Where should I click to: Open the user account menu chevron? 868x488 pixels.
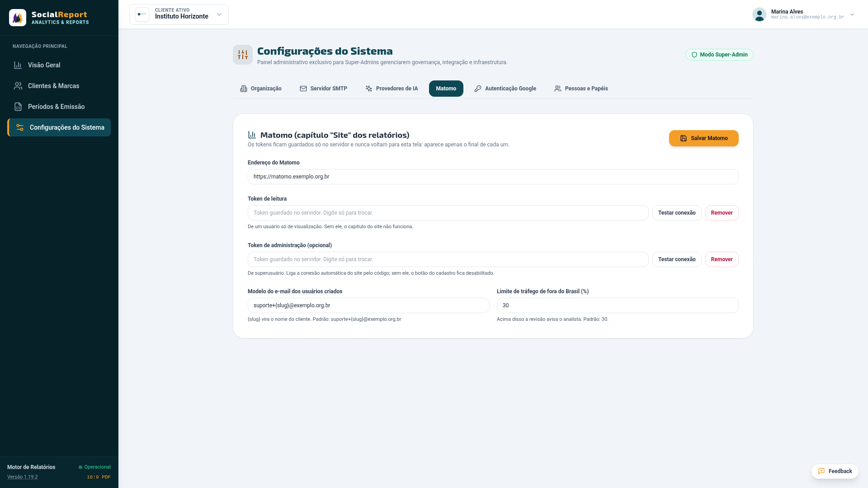click(852, 14)
